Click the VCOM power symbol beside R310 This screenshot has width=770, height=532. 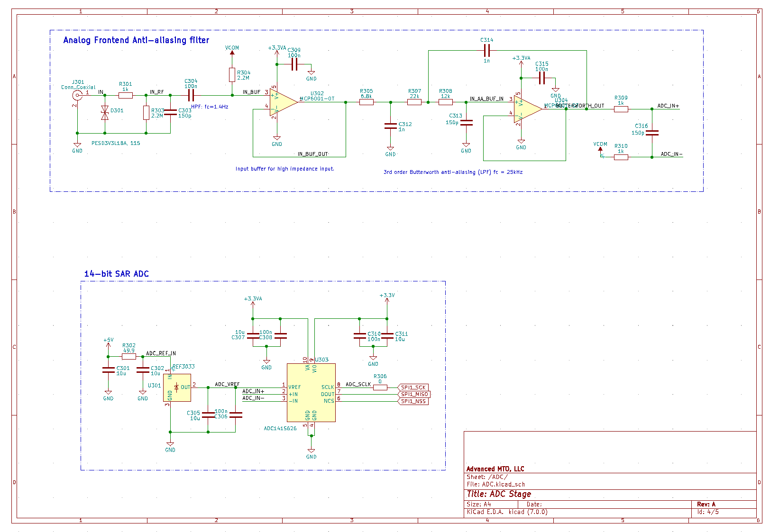[600, 146]
